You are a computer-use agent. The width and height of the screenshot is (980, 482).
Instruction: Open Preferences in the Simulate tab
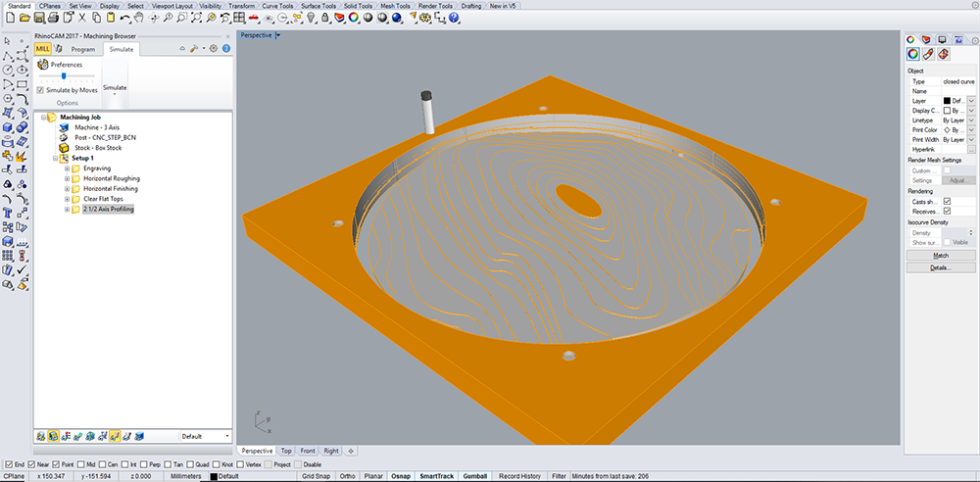tap(60, 65)
